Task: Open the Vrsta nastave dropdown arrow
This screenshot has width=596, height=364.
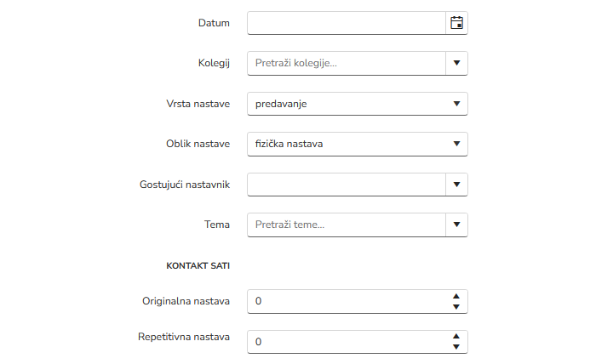Action: tap(456, 104)
